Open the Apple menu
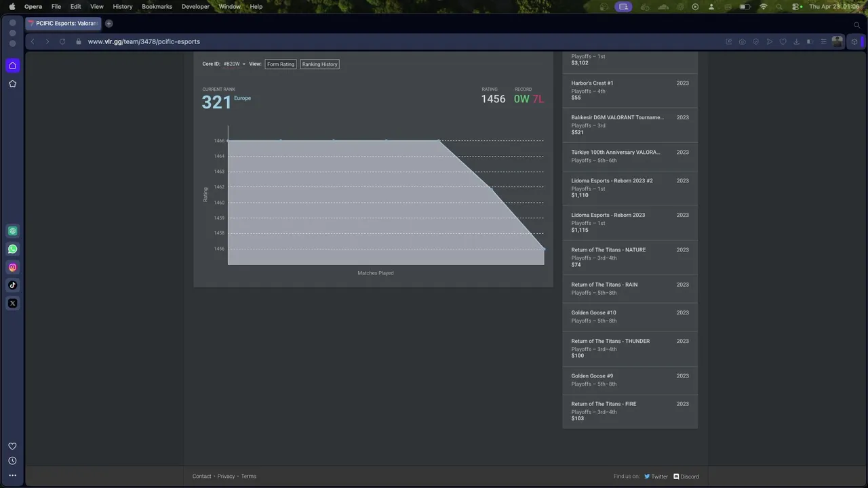868x488 pixels. tap(12, 6)
